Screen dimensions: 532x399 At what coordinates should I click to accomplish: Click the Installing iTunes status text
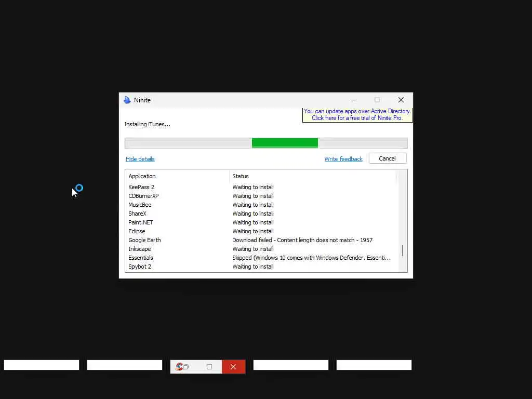(147, 124)
